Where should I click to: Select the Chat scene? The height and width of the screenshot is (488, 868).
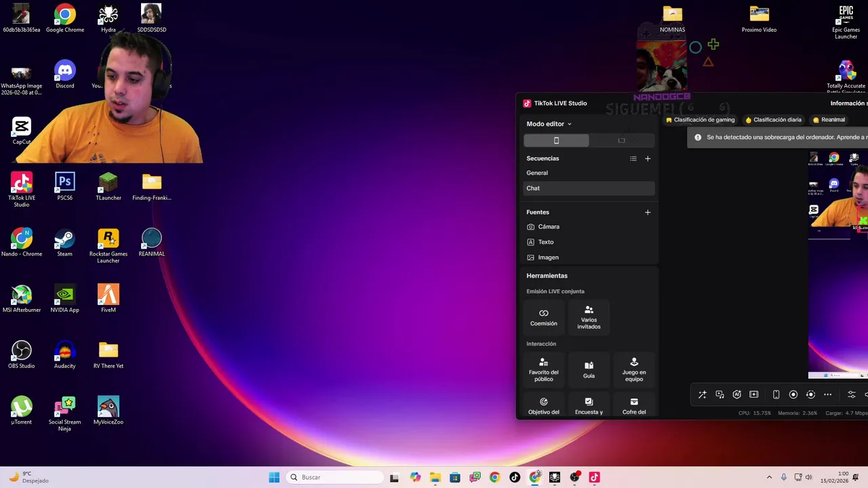click(589, 188)
